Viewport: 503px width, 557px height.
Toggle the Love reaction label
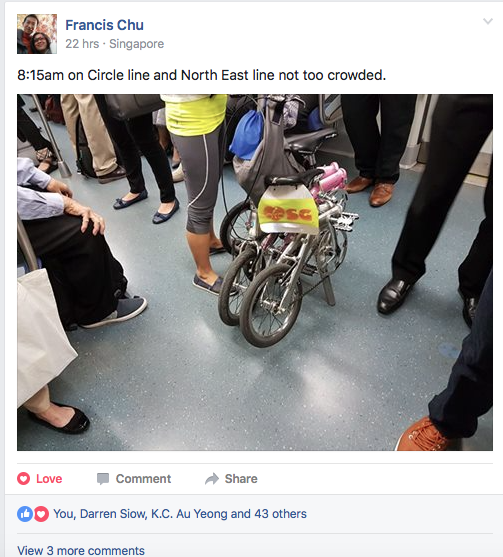coord(49,479)
